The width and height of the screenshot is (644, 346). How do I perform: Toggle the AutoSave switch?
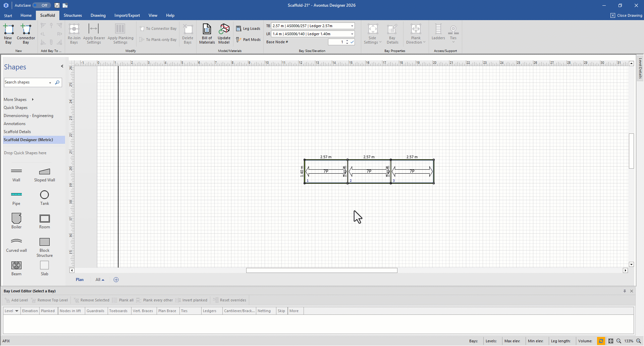[x=42, y=5]
